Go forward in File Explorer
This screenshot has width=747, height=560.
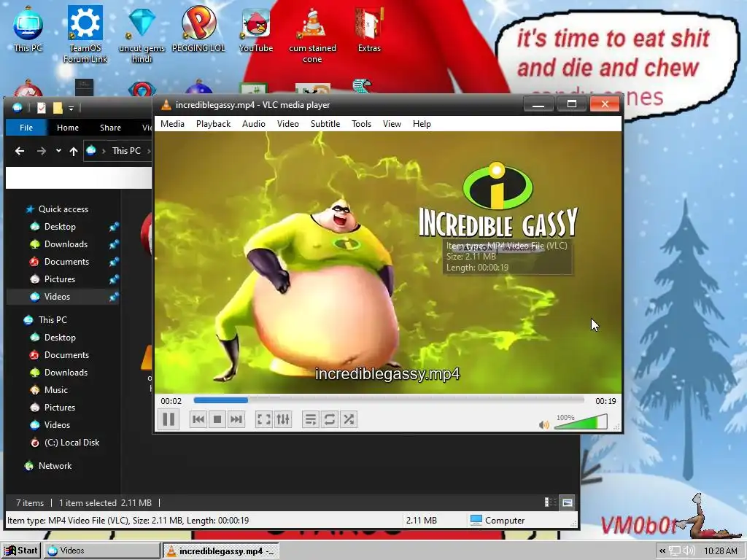coord(42,151)
